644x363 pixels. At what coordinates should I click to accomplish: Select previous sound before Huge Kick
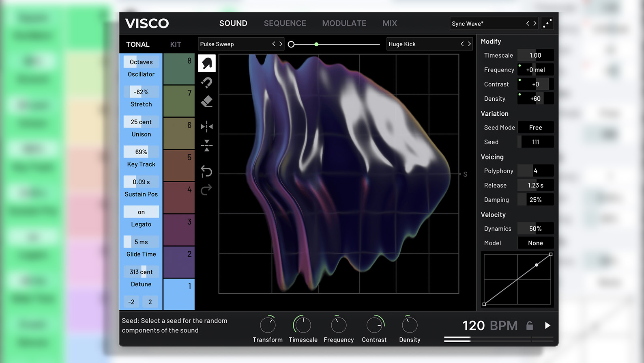pyautogui.click(x=462, y=44)
